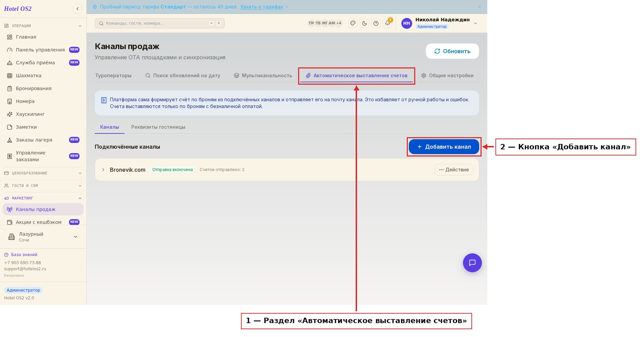Expand the Bronevik.com channel row
The width and height of the screenshot is (644, 337).
pos(103,170)
